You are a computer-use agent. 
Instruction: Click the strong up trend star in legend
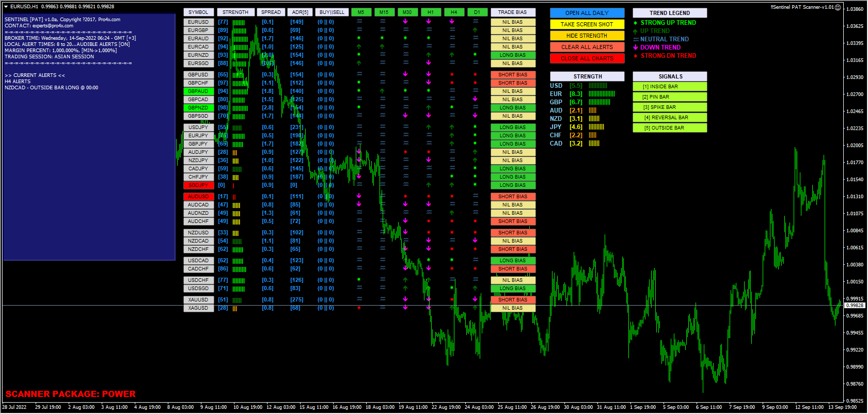pos(636,23)
